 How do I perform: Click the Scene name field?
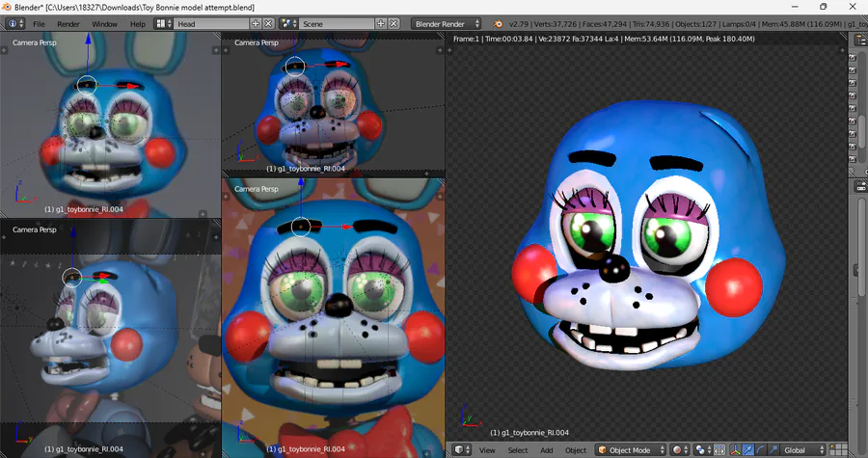click(x=337, y=24)
